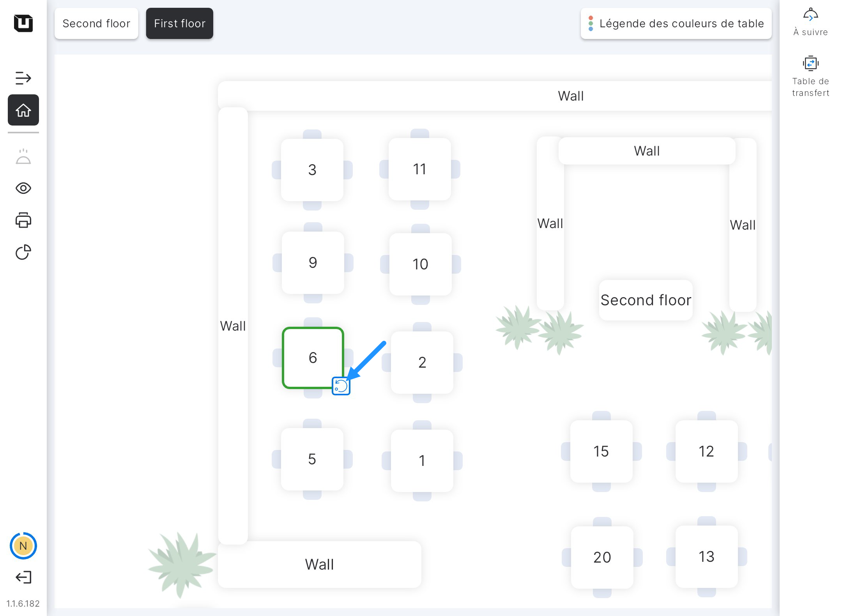Go to Second floor via map label
842x616 pixels.
(x=646, y=300)
